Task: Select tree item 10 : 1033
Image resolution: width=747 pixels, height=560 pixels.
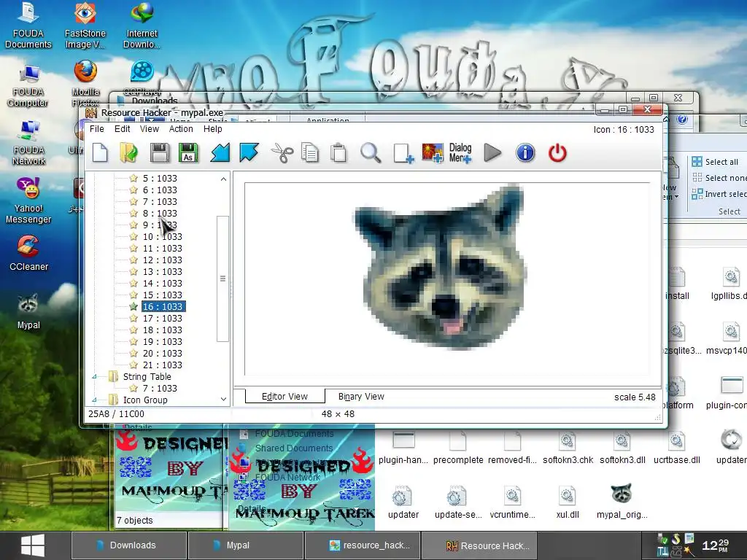Action: [x=162, y=237]
